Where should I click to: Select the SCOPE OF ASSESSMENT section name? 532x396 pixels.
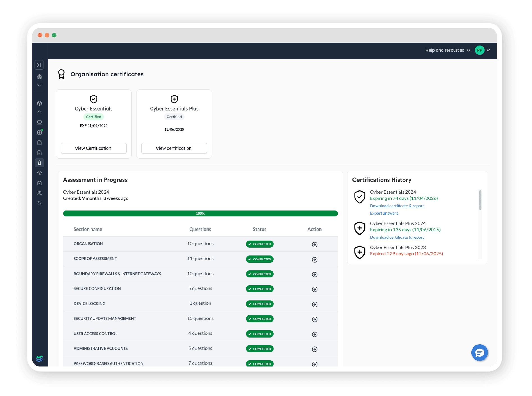pos(95,259)
